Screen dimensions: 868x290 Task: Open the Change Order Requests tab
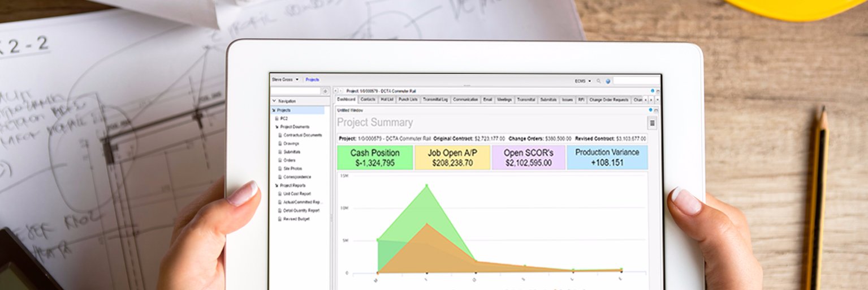pos(609,100)
